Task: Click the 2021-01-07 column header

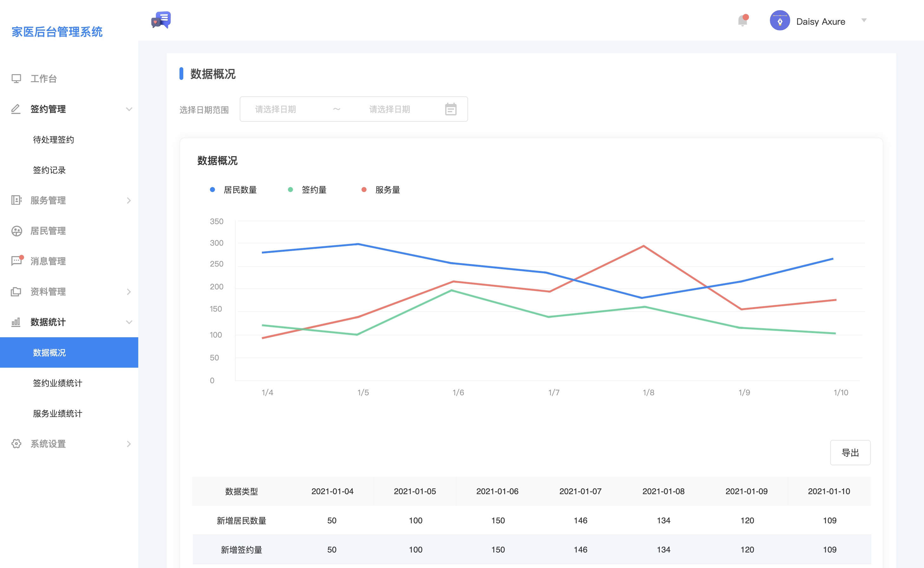Action: point(581,491)
